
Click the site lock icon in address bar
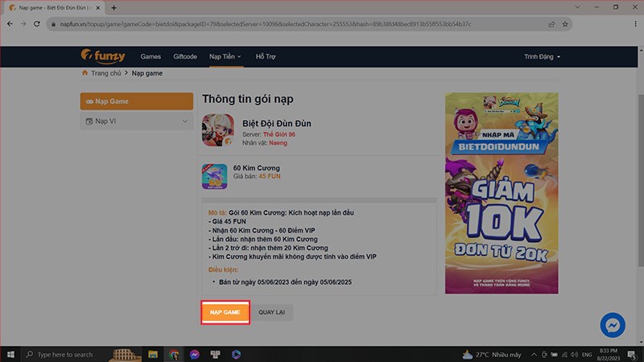pos(53,24)
